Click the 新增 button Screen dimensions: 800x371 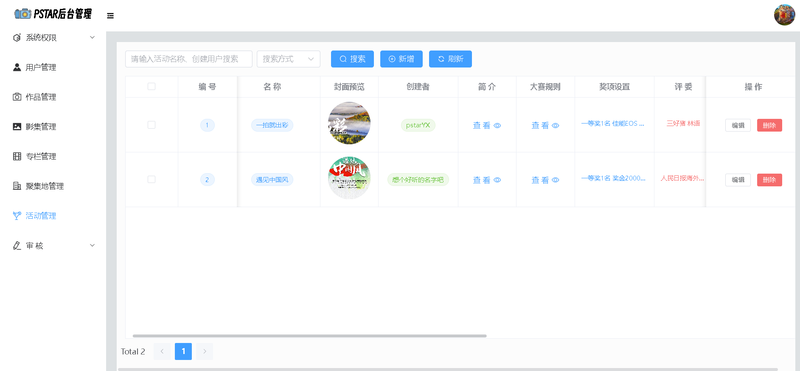coord(402,59)
